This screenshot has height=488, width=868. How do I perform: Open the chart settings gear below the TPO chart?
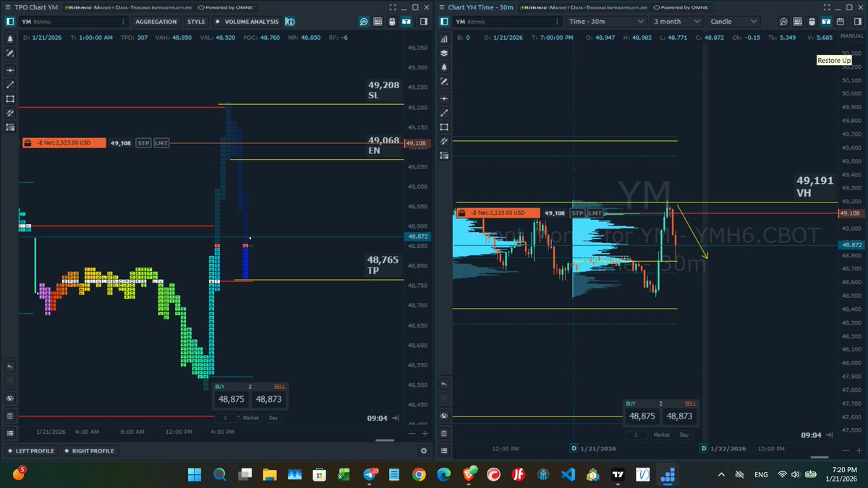click(423, 450)
